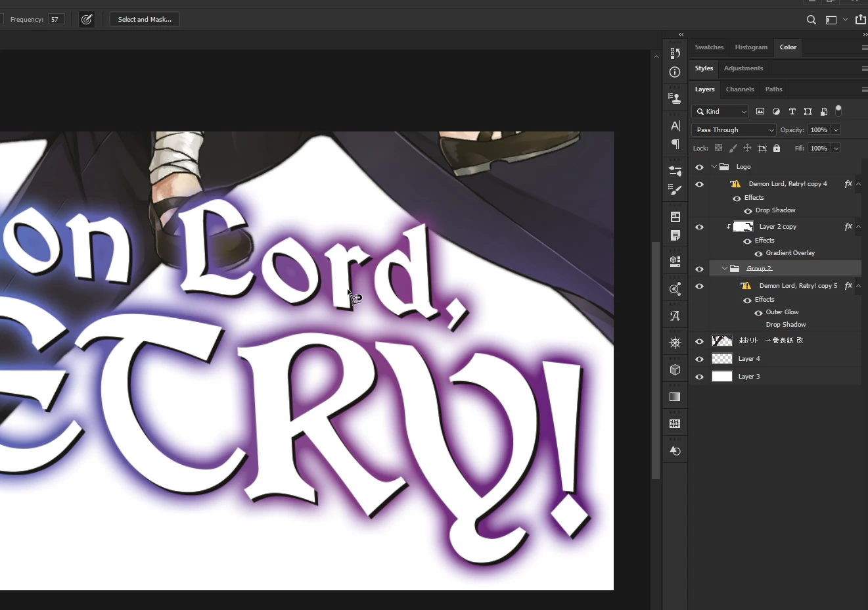Open the Pass Through blend mode dropdown
Image resolution: width=868 pixels, height=610 pixels.
point(734,130)
